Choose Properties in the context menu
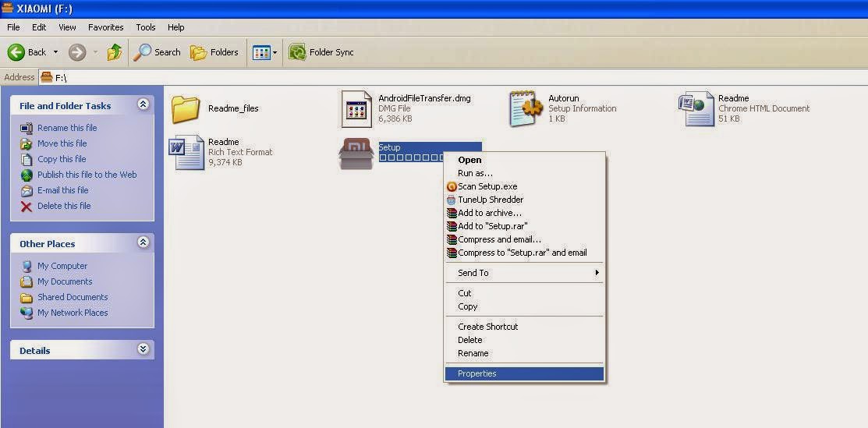Screen dimensions: 868x428 click(524, 373)
